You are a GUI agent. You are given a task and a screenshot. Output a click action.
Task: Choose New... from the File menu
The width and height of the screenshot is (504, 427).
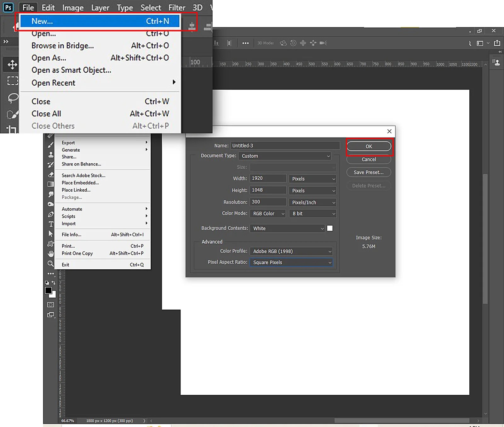click(100, 21)
